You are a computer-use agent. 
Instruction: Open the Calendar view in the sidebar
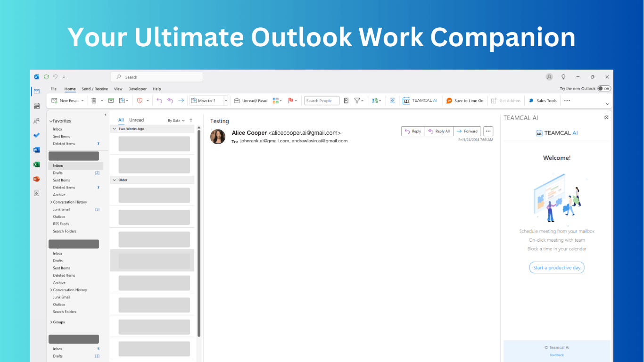pyautogui.click(x=36, y=106)
